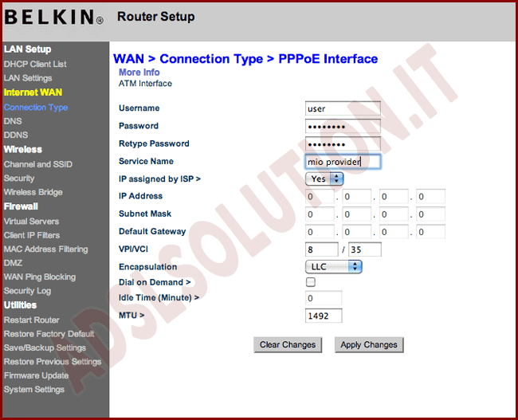Open the DDNS settings page
This screenshot has height=420, width=518.
pos(16,135)
